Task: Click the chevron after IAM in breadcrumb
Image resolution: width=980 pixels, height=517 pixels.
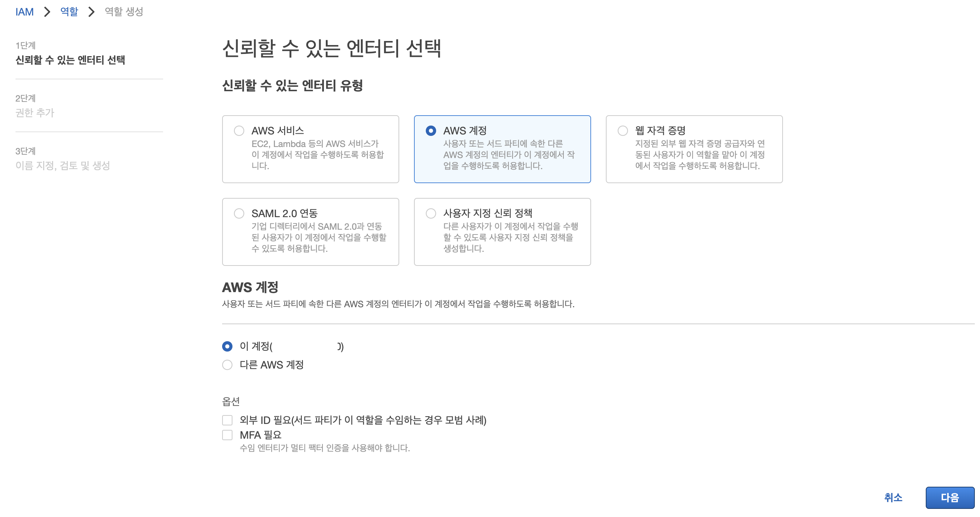Action: pyautogui.click(x=47, y=12)
